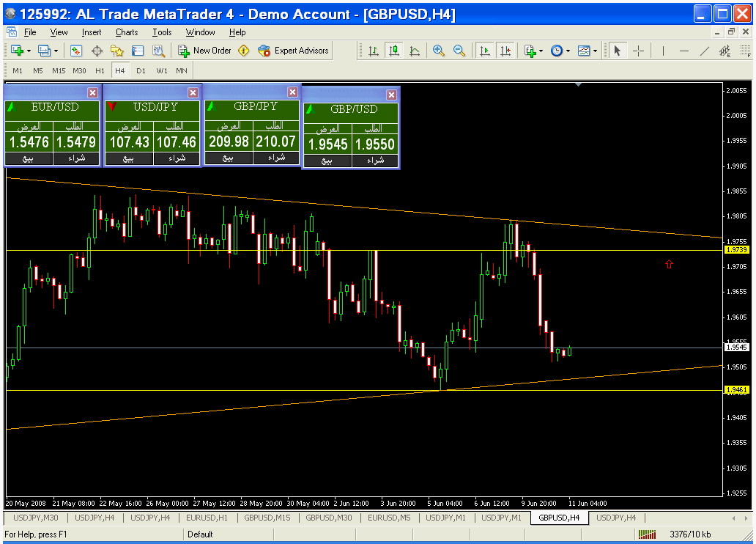Screen dimensions: 756x544
Task: Toggle chart shift from right border
Action: pyautogui.click(x=505, y=51)
